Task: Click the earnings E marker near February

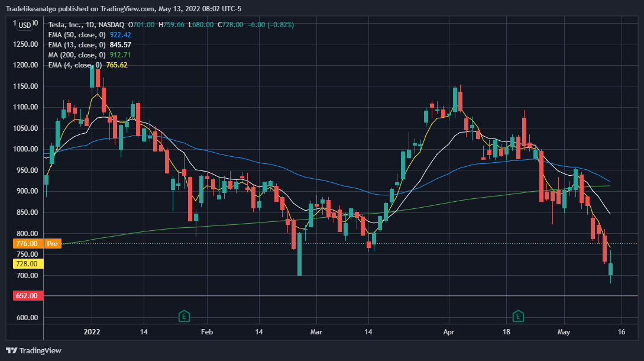Action: click(x=184, y=316)
